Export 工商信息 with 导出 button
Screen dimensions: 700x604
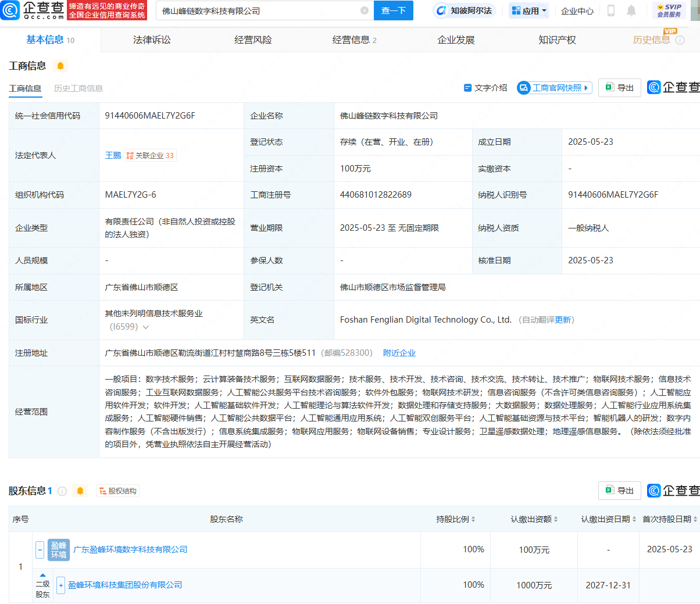coord(620,88)
